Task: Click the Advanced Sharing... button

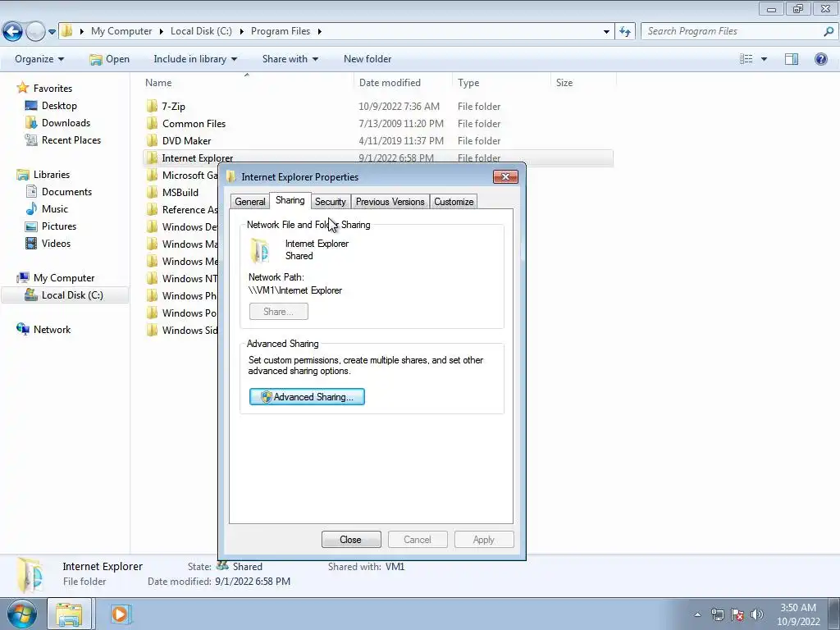Action: pyautogui.click(x=307, y=396)
